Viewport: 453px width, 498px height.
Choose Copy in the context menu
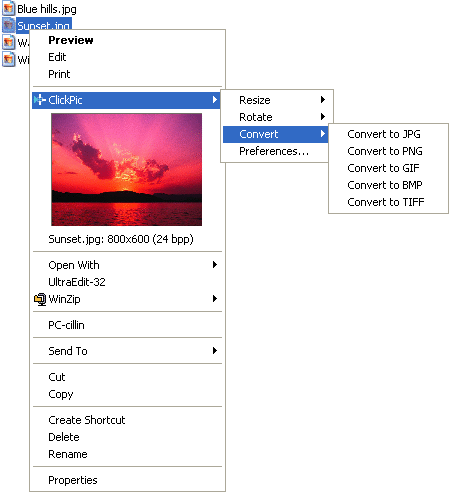[x=127, y=394]
